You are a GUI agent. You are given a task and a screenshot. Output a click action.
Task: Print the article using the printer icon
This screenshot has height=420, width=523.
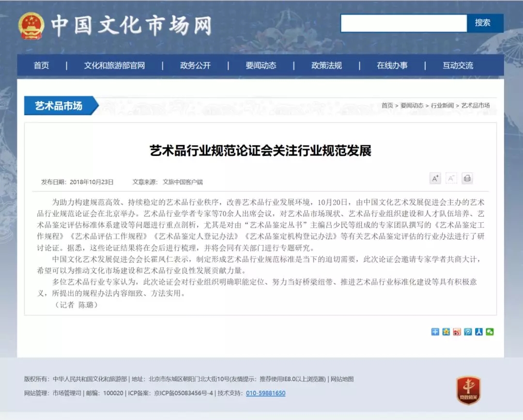coord(467,178)
